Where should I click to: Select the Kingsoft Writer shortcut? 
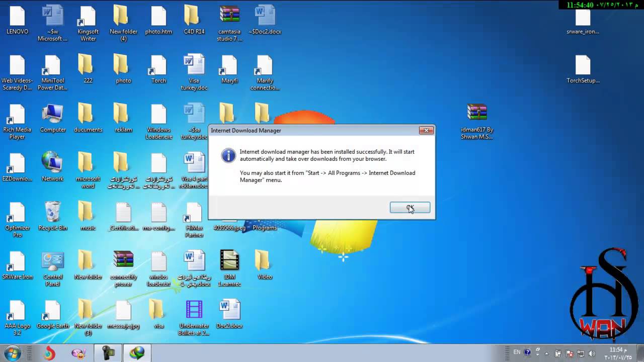point(88,24)
